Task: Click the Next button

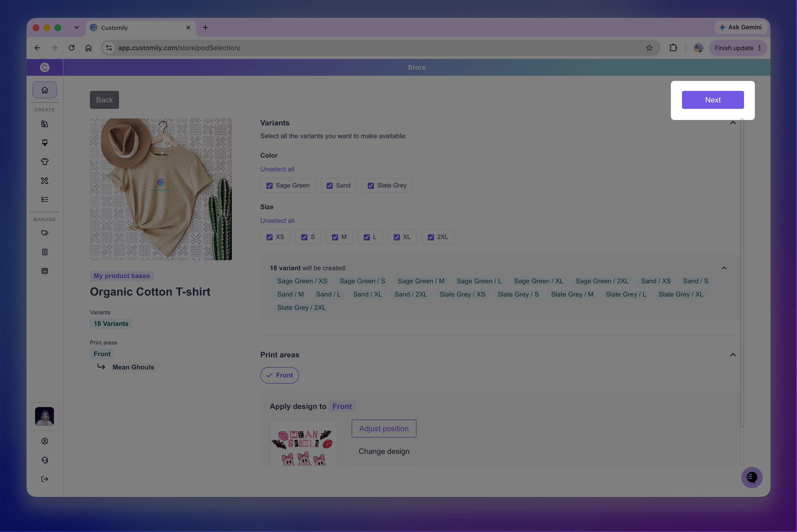Action: pyautogui.click(x=713, y=100)
